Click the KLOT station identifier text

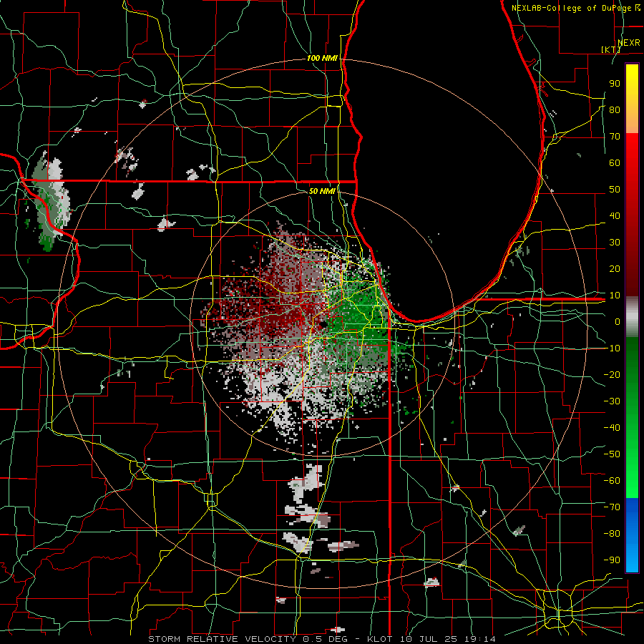tap(381, 639)
